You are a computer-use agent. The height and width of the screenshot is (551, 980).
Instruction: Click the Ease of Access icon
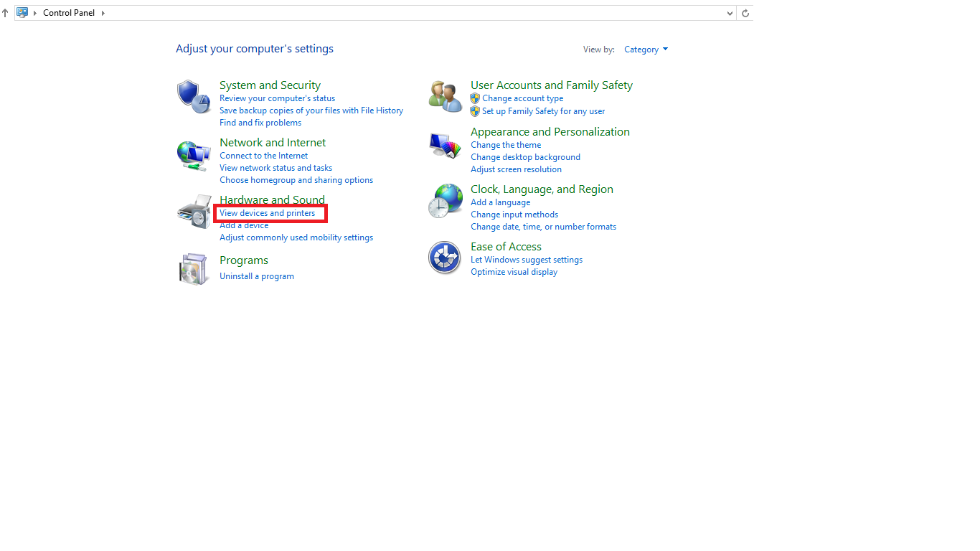click(444, 258)
